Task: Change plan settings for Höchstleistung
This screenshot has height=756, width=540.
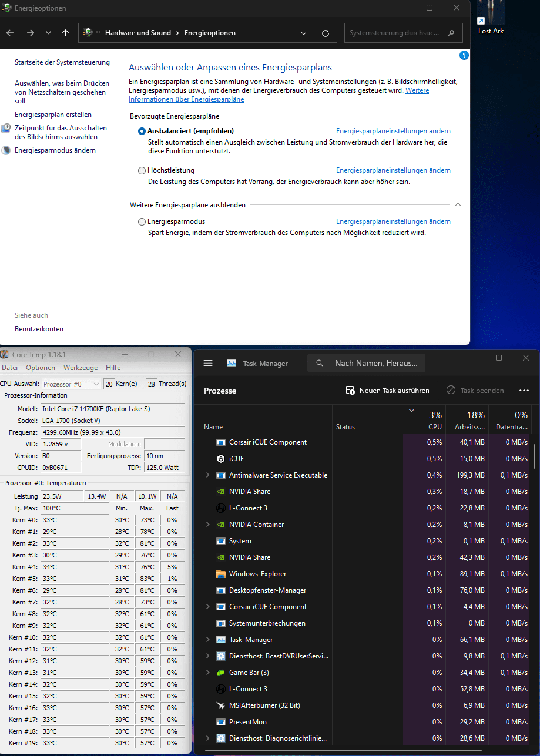Action: (x=393, y=170)
